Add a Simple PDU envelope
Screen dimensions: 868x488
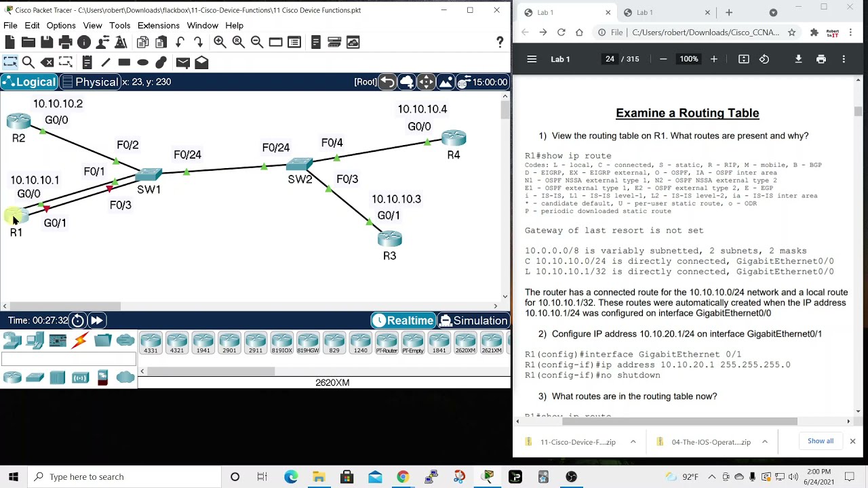coord(182,62)
